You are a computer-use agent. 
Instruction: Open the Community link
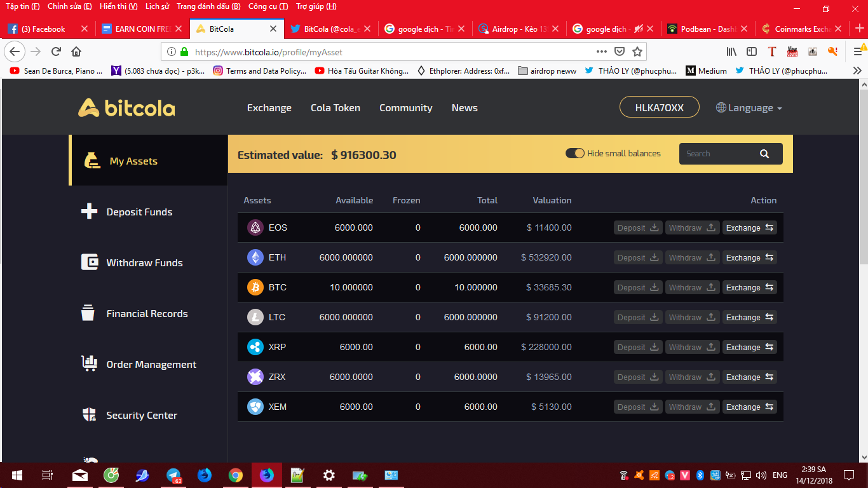tap(406, 108)
